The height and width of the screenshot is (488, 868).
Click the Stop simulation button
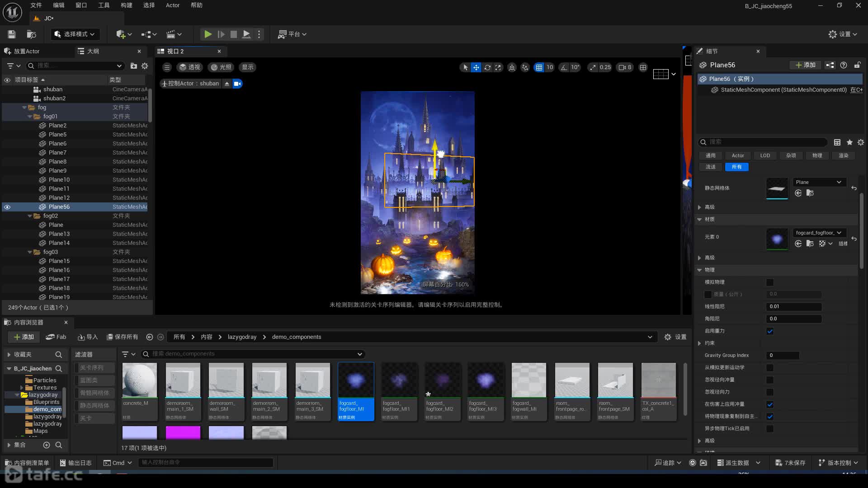click(234, 34)
